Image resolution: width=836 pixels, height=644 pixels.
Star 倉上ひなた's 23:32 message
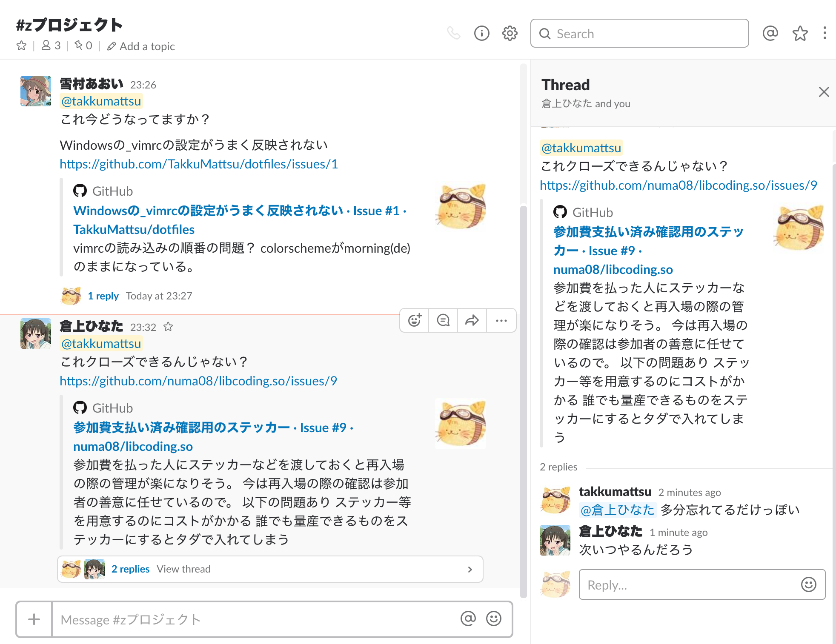(168, 327)
